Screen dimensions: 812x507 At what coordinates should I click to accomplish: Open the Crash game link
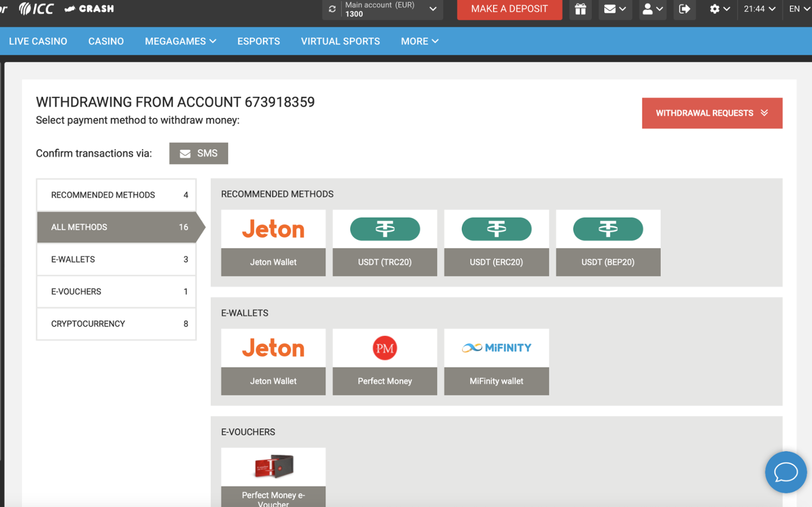(89, 9)
